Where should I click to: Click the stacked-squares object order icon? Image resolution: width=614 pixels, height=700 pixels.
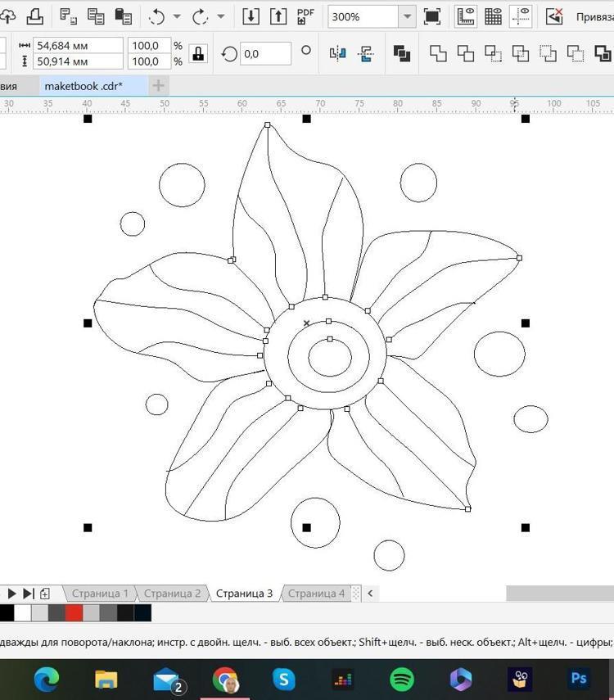click(402, 53)
